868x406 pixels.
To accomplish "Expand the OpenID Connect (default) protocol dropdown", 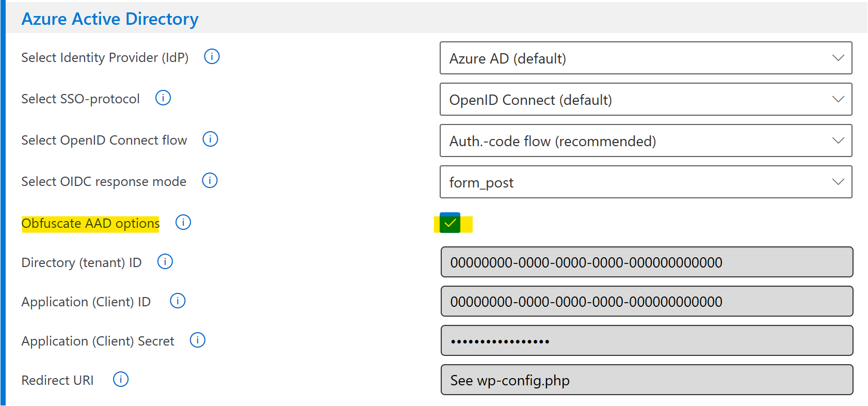I will 646,99.
